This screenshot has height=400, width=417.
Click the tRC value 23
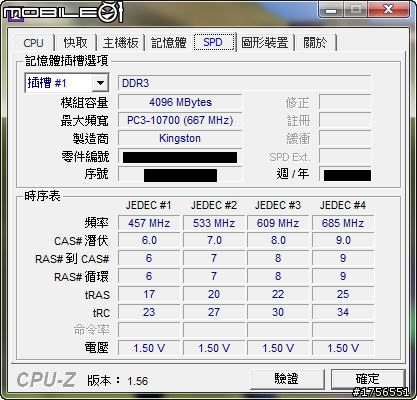149,312
